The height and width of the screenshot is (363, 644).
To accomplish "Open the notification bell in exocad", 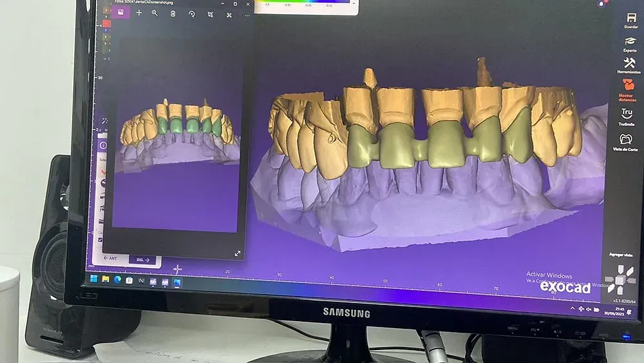I will 601,4.
